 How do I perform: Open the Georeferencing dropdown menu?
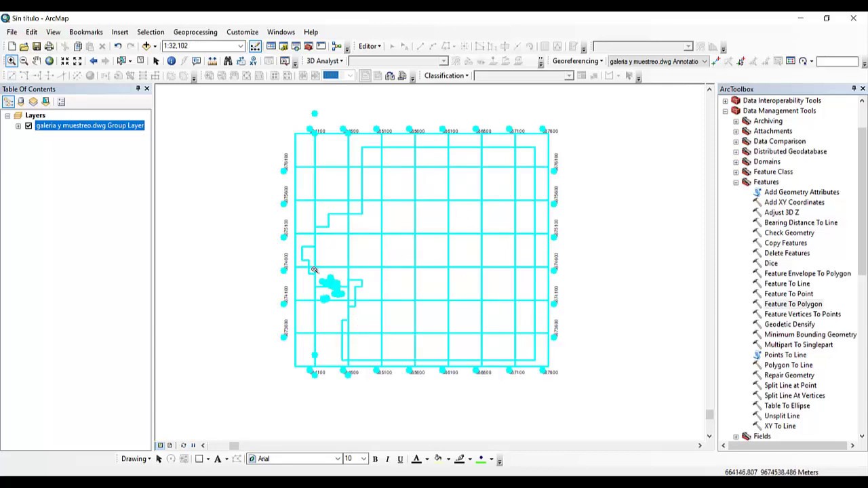[578, 61]
